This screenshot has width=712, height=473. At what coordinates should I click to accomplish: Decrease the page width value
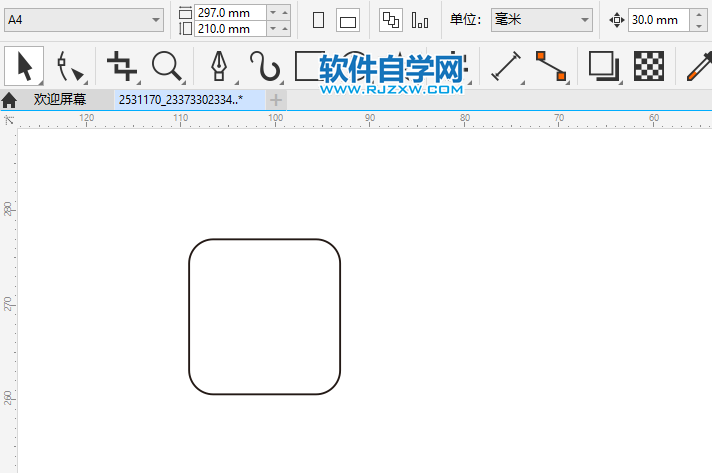(x=273, y=13)
